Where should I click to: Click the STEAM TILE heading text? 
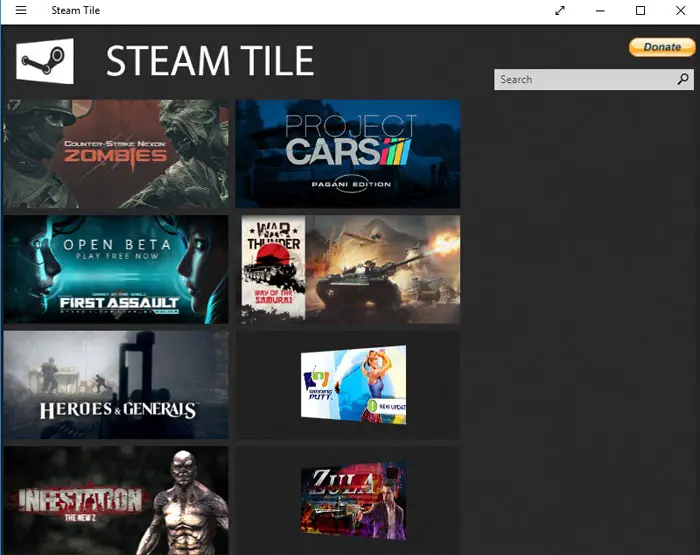tap(210, 61)
